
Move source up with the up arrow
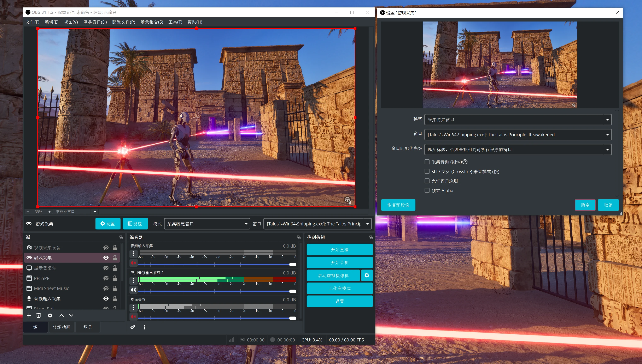62,315
